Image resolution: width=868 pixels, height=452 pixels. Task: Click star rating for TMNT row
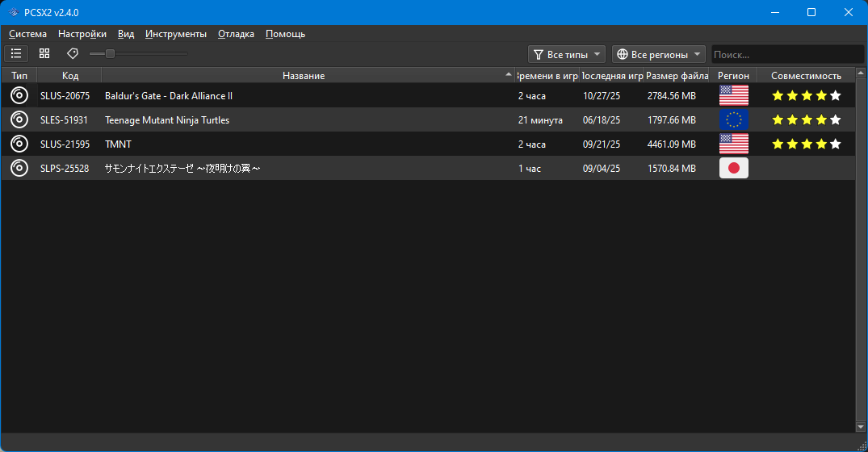(807, 144)
